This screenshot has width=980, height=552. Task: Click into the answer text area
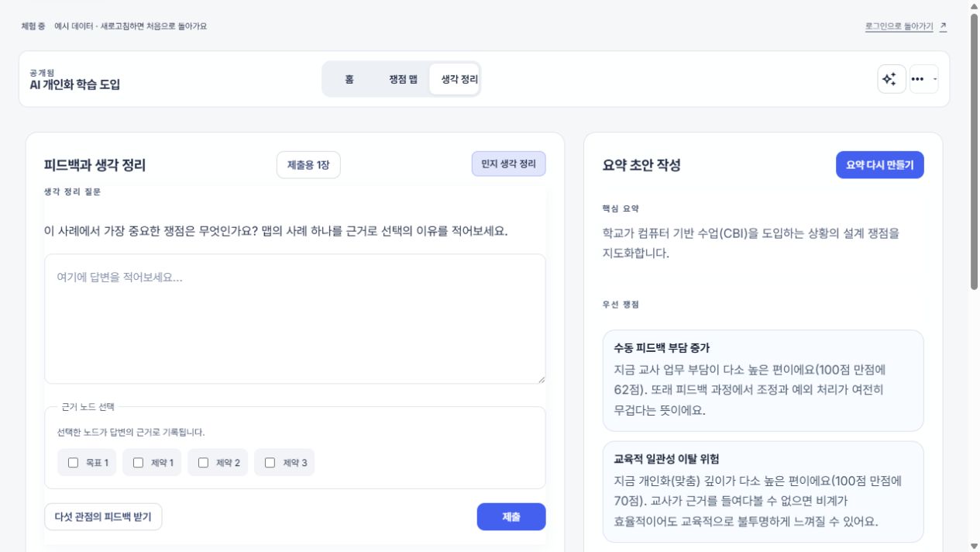click(295, 319)
